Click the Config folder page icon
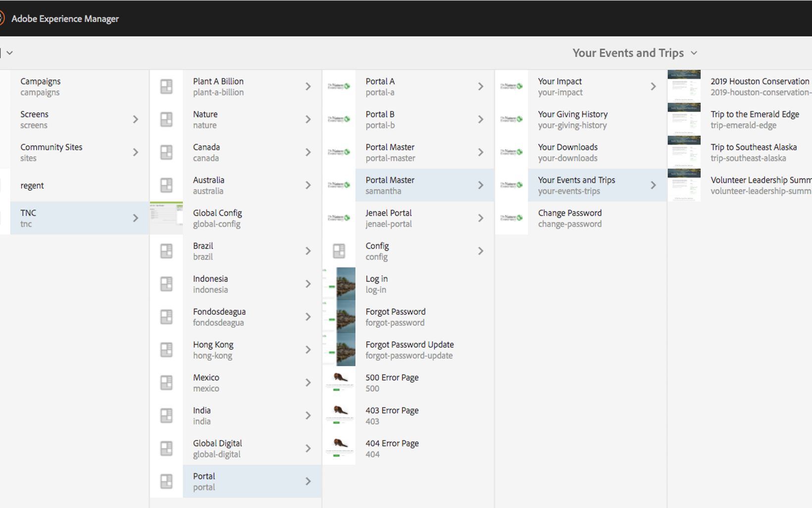Screen dimensions: 812x508 click(339, 251)
